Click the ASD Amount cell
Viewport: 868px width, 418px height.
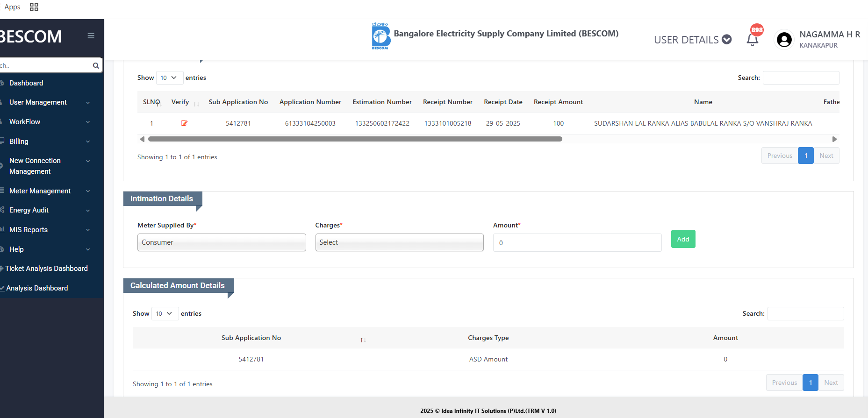[488, 359]
